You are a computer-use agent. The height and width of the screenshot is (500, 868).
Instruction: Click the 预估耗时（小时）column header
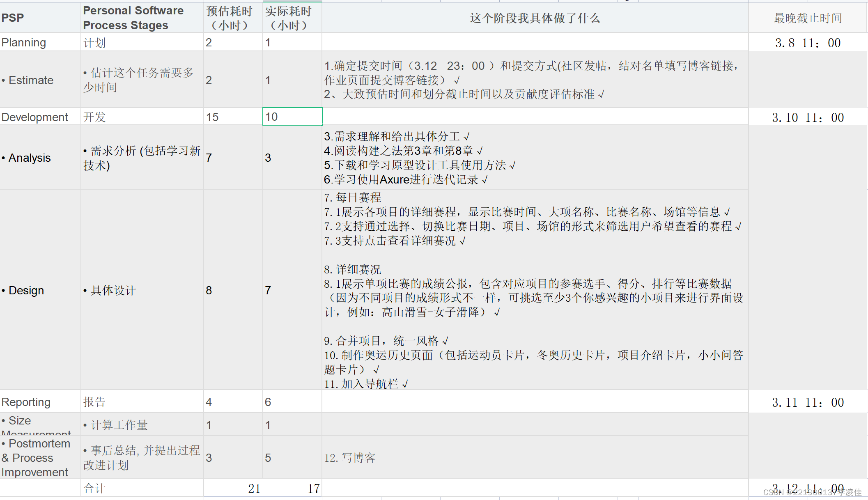[233, 18]
